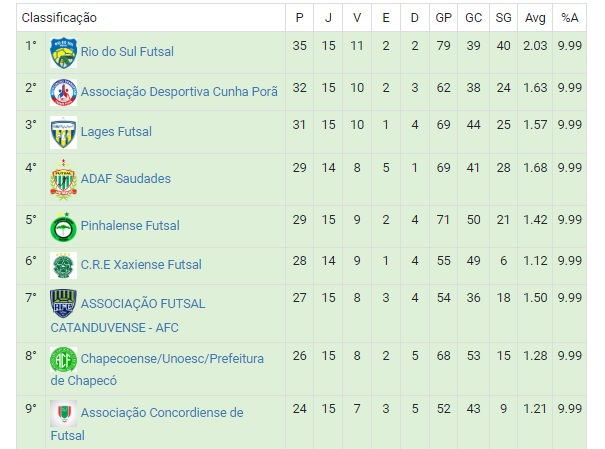The width and height of the screenshot is (605, 449).
Task: Click the Chapecoense ACF green logo
Action: pos(63,360)
